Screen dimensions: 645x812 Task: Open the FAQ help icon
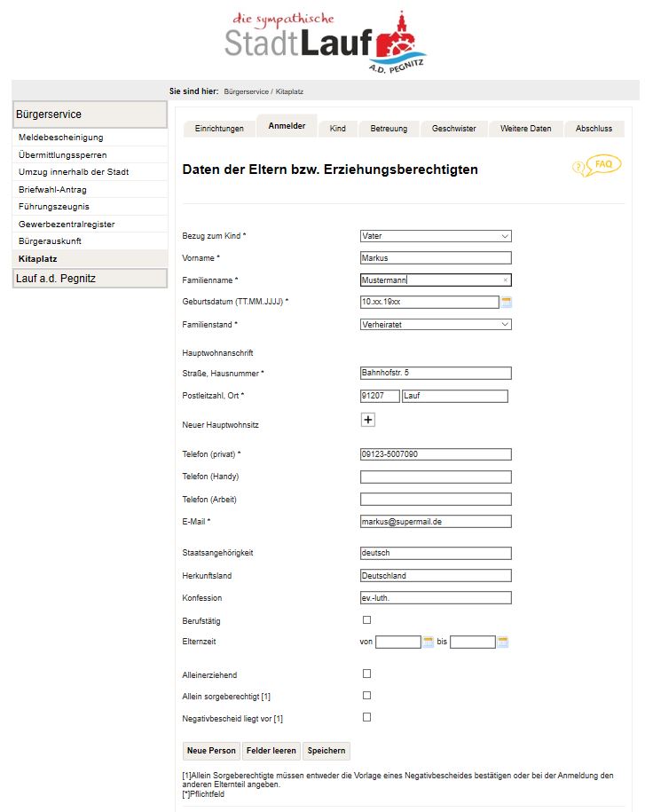(x=597, y=166)
